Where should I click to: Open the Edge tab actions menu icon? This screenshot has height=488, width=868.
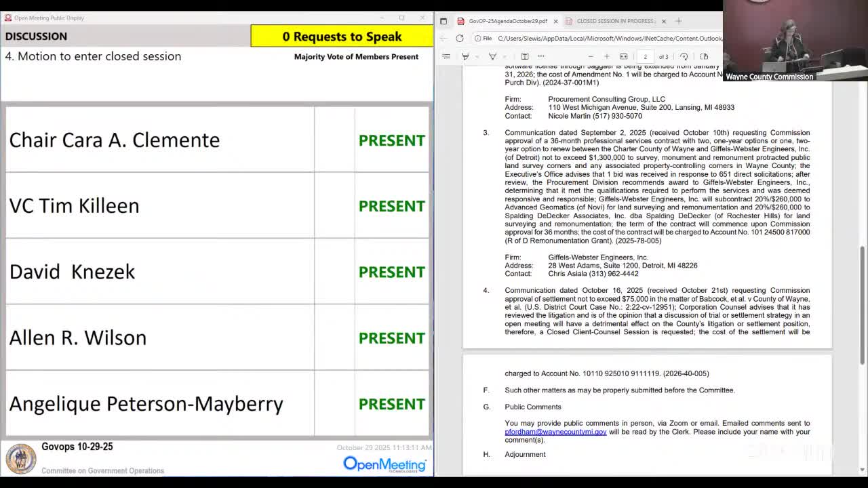click(x=443, y=21)
